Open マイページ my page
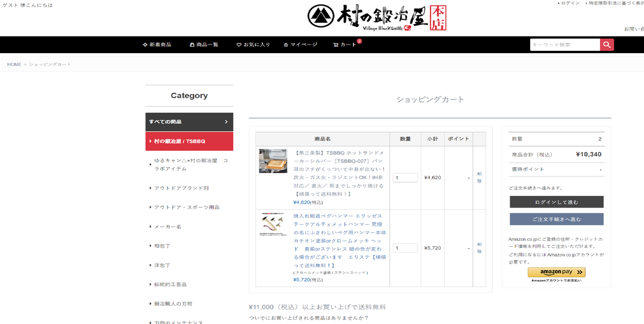The width and height of the screenshot is (644, 324). 301,45
